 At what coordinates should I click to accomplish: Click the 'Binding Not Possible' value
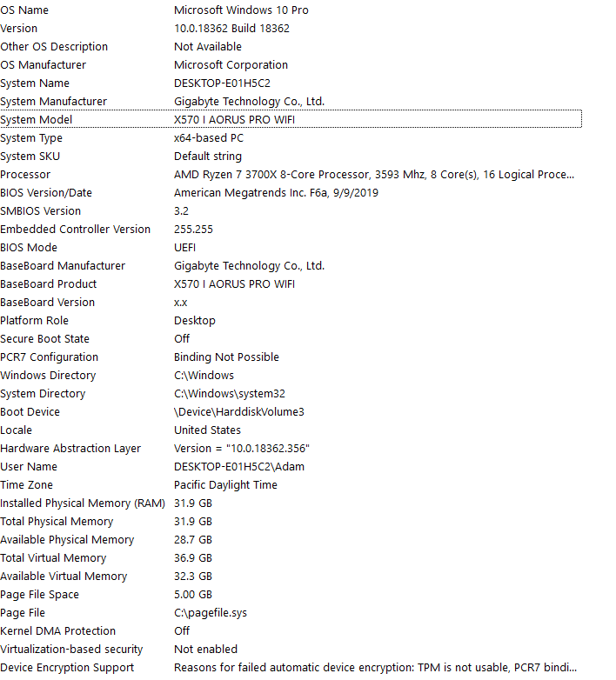tap(226, 357)
